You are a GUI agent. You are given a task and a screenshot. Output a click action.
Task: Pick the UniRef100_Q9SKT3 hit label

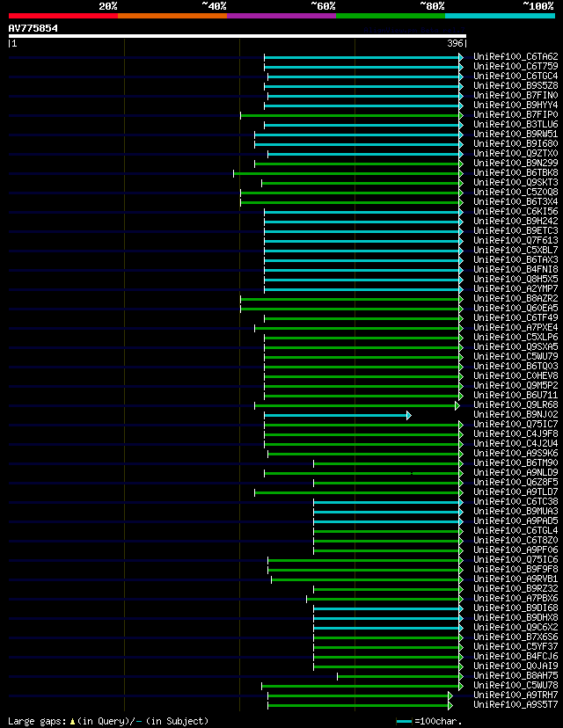(x=515, y=183)
